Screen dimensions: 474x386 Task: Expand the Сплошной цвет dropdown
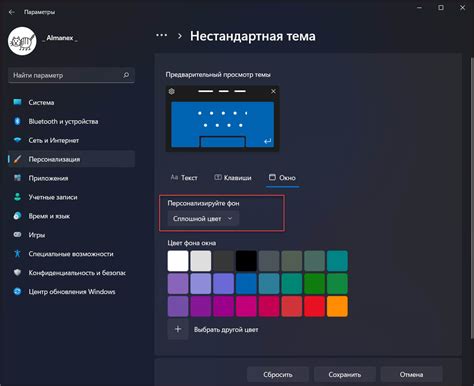pyautogui.click(x=203, y=219)
